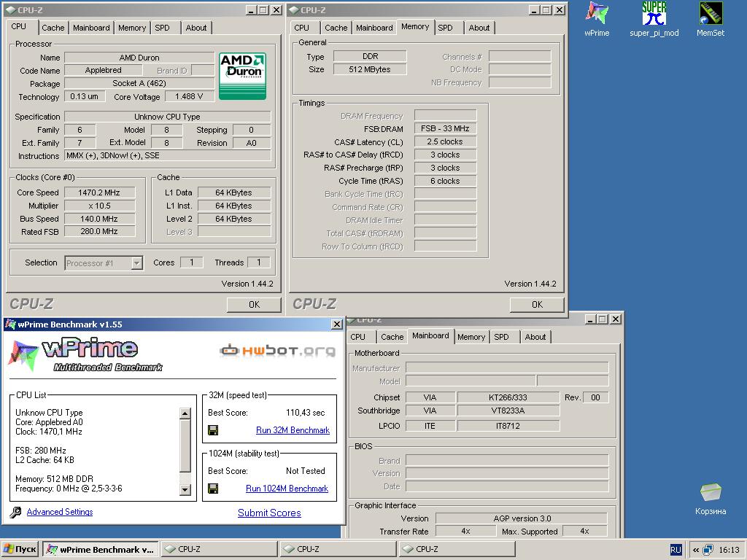
Task: Run the 1024M Benchmark
Action: pyautogui.click(x=287, y=488)
